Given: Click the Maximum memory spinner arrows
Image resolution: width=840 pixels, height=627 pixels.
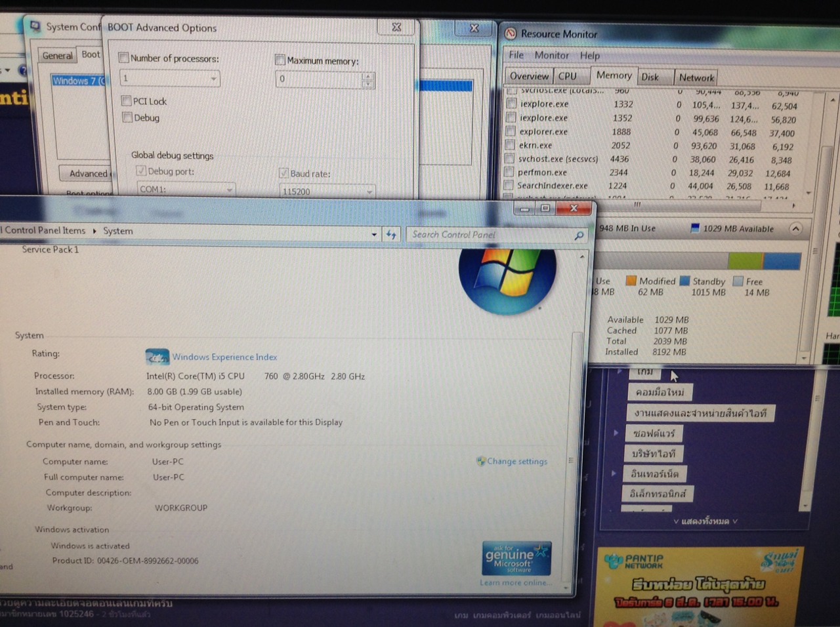Looking at the screenshot, I should click(x=368, y=80).
